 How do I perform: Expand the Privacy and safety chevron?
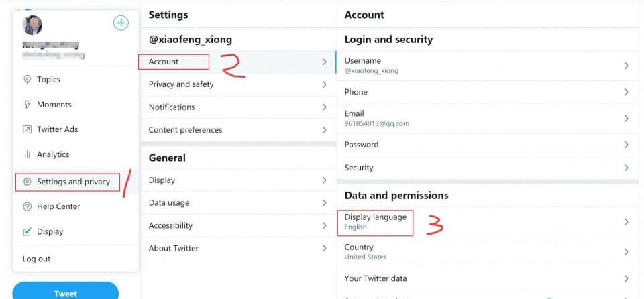(x=324, y=84)
